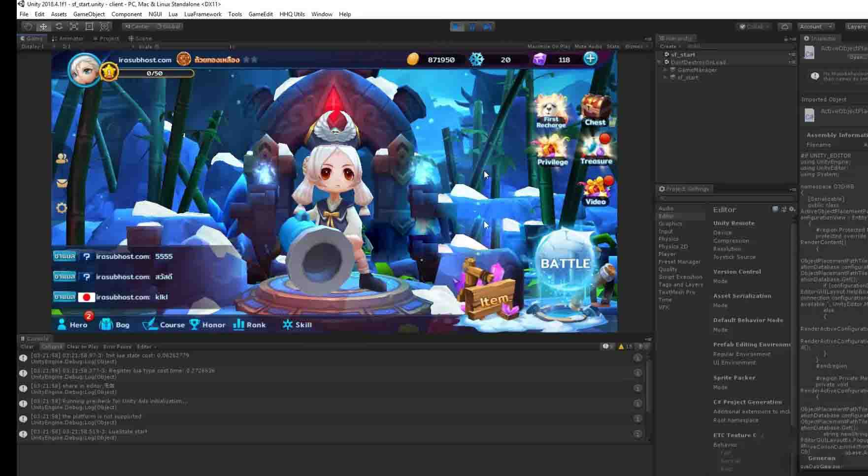The image size is (868, 476).
Task: Open the mail envelope icon
Action: (62, 183)
